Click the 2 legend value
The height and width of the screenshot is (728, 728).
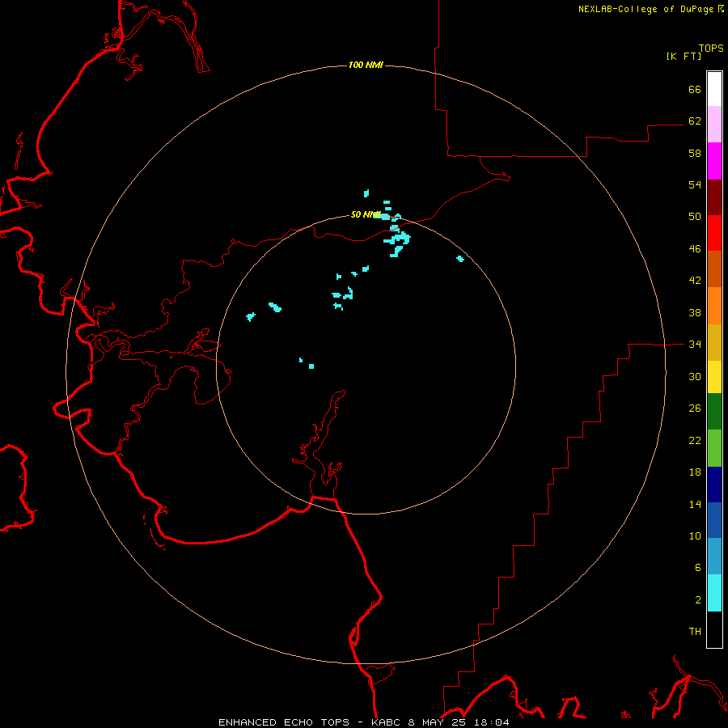point(698,599)
